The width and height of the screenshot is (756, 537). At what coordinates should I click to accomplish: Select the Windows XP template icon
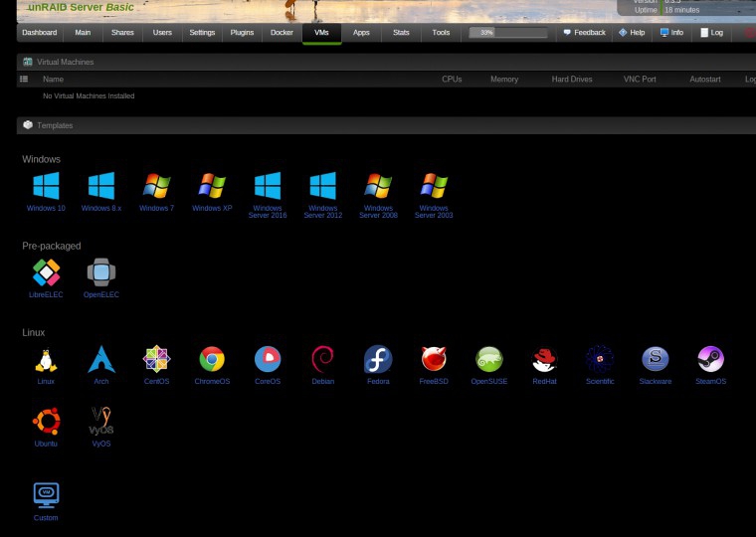tap(212, 186)
